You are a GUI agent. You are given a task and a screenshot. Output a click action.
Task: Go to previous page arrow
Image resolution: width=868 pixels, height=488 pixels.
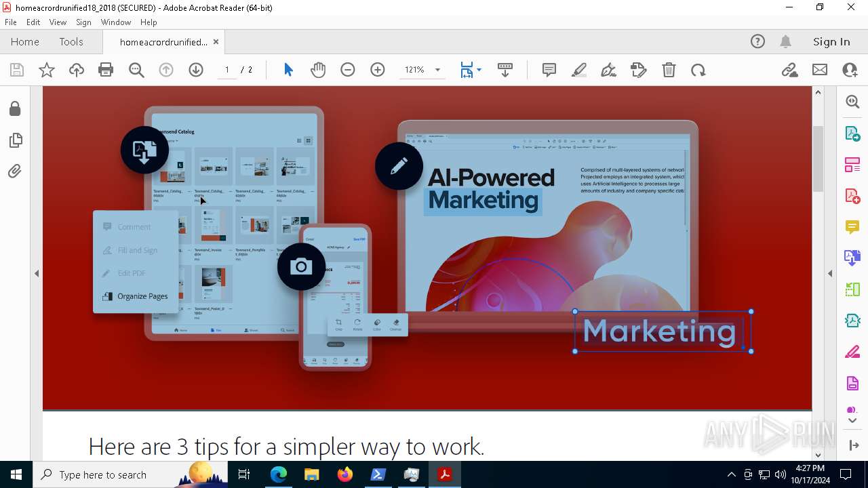pyautogui.click(x=166, y=70)
